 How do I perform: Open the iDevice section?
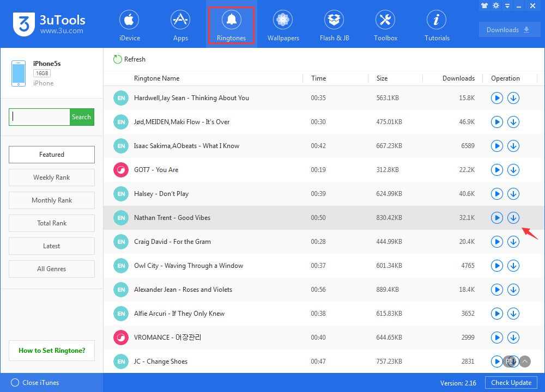[x=129, y=26]
